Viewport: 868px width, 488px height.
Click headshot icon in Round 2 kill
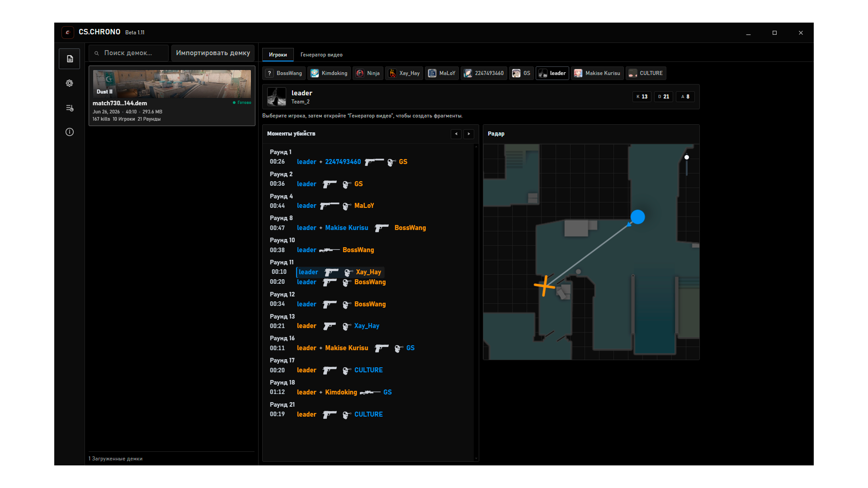(x=347, y=184)
